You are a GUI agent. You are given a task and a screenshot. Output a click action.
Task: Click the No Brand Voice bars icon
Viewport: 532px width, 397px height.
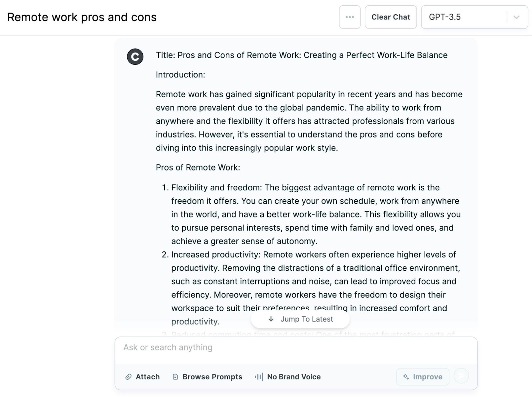(259, 377)
